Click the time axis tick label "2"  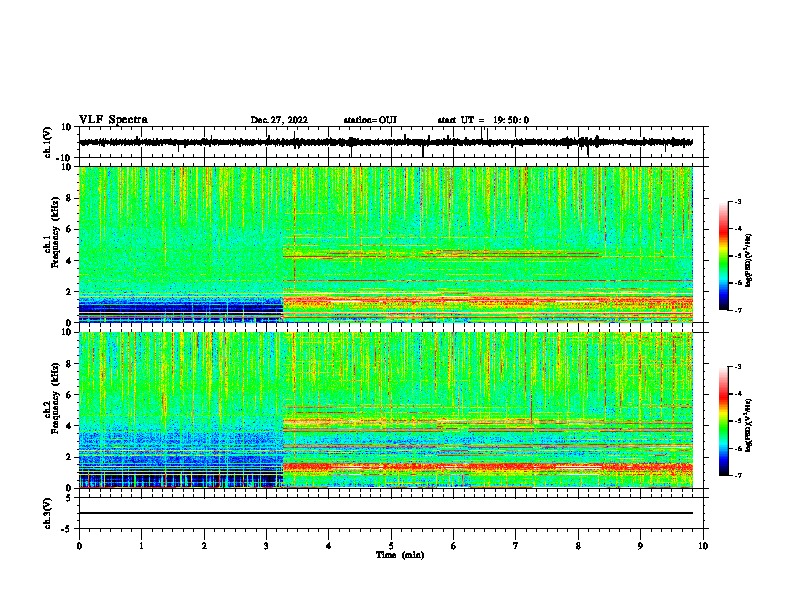pyautogui.click(x=204, y=546)
